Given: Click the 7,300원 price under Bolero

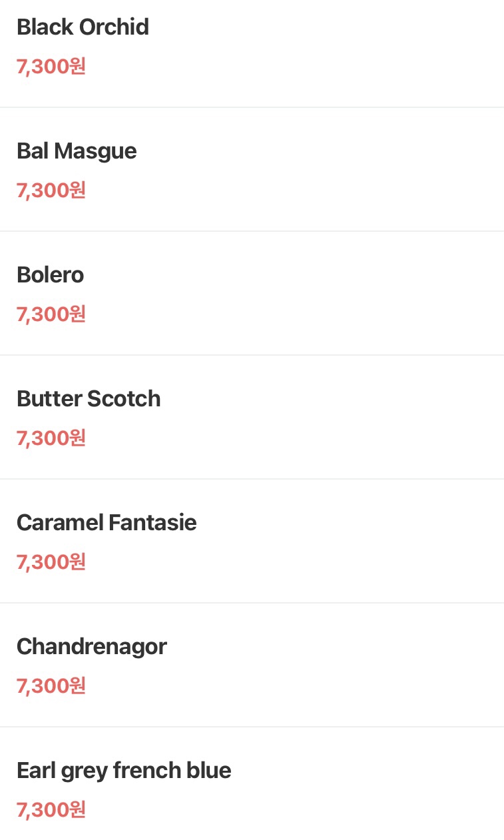Looking at the screenshot, I should 51,314.
